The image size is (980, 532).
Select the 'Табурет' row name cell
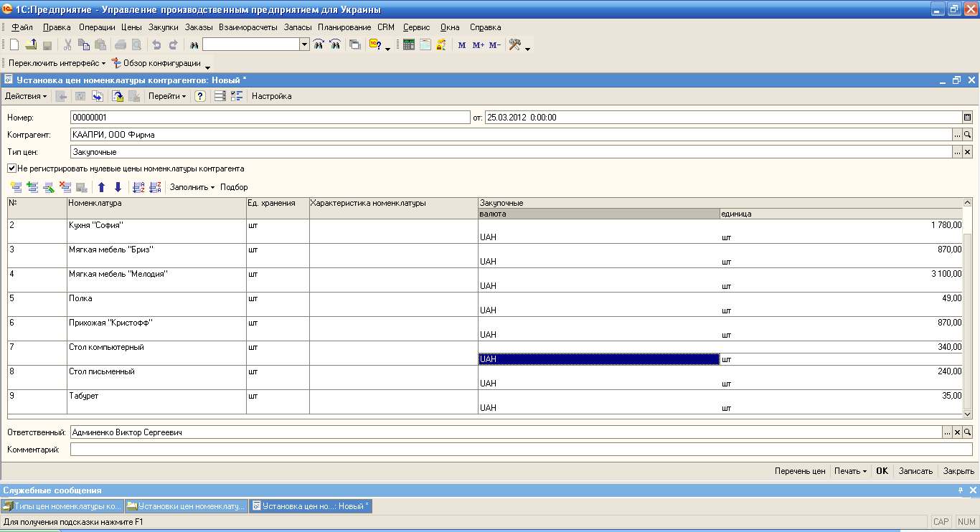[156, 402]
